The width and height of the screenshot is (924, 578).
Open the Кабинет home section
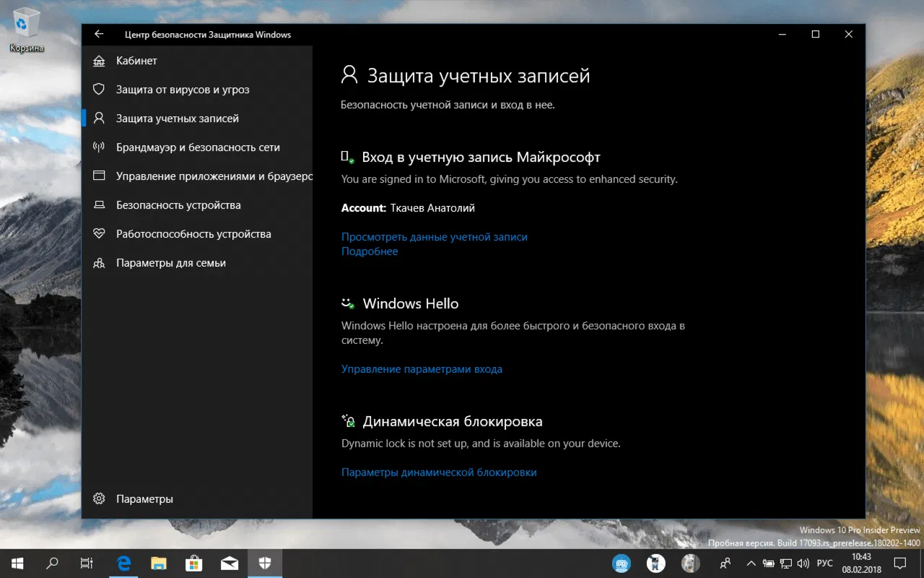coord(197,61)
